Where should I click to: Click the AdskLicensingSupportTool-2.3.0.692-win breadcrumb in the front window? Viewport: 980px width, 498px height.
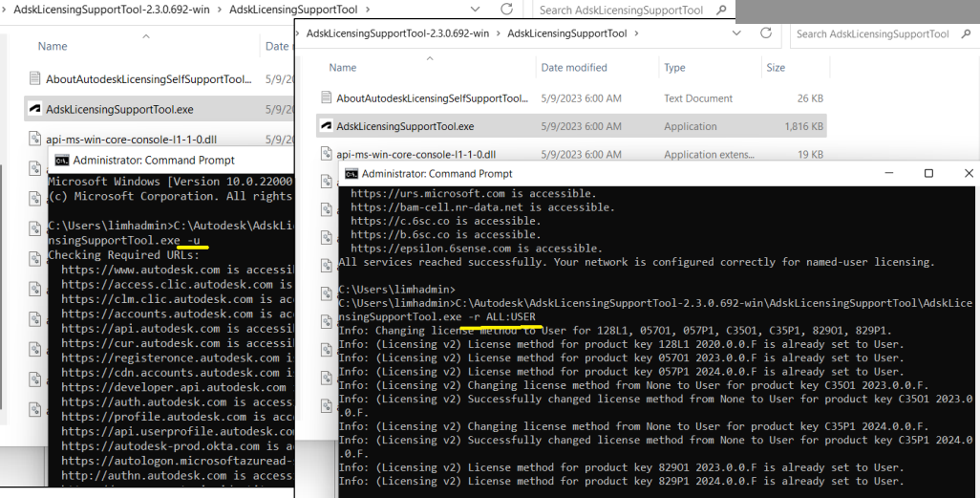click(x=397, y=33)
